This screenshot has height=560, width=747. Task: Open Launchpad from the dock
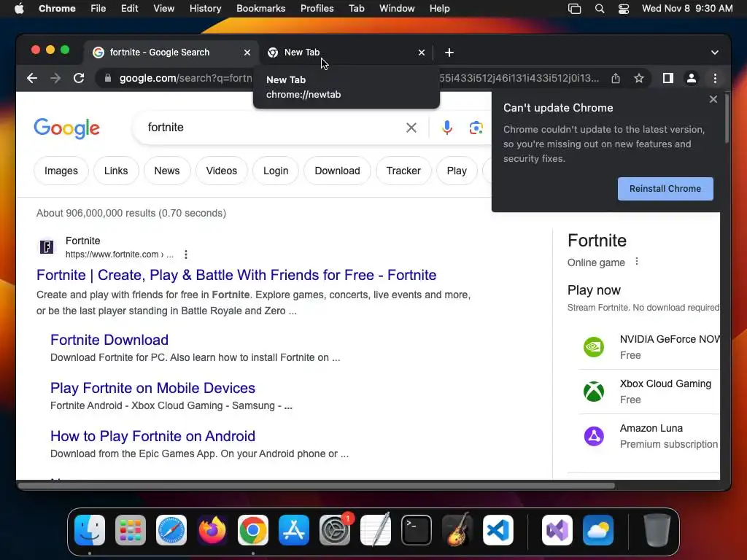tap(131, 530)
